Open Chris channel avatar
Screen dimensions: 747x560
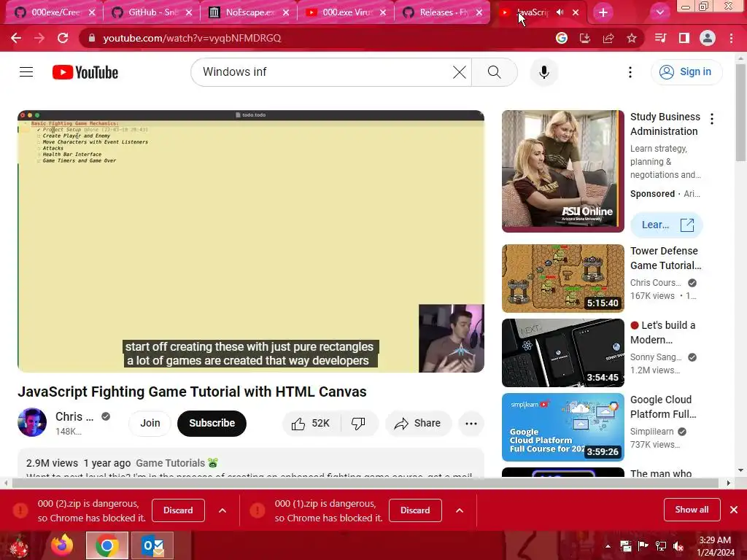coord(32,422)
